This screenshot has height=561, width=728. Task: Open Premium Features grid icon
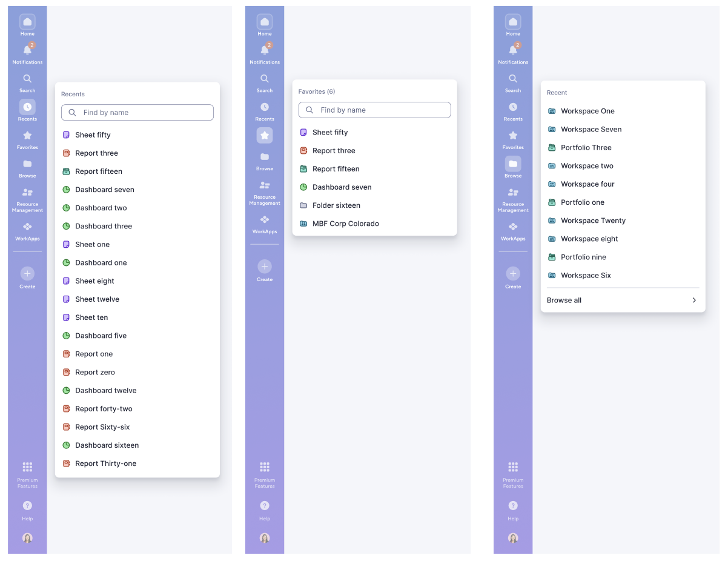click(x=27, y=466)
